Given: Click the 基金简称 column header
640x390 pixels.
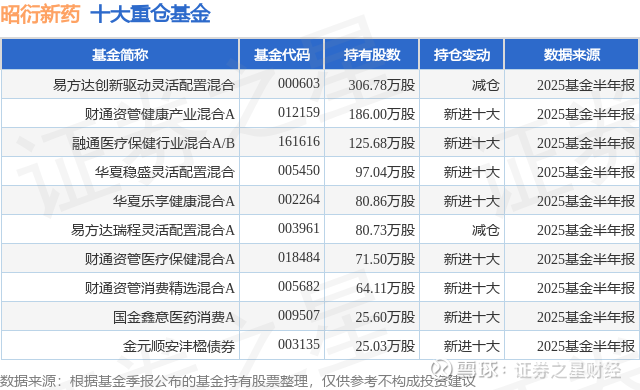Looking at the screenshot, I should pyautogui.click(x=120, y=55).
